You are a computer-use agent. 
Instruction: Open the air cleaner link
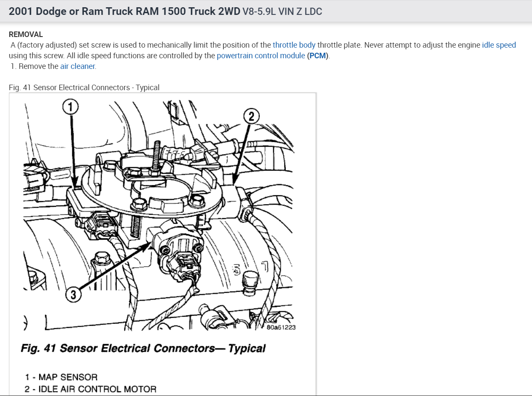(x=78, y=66)
